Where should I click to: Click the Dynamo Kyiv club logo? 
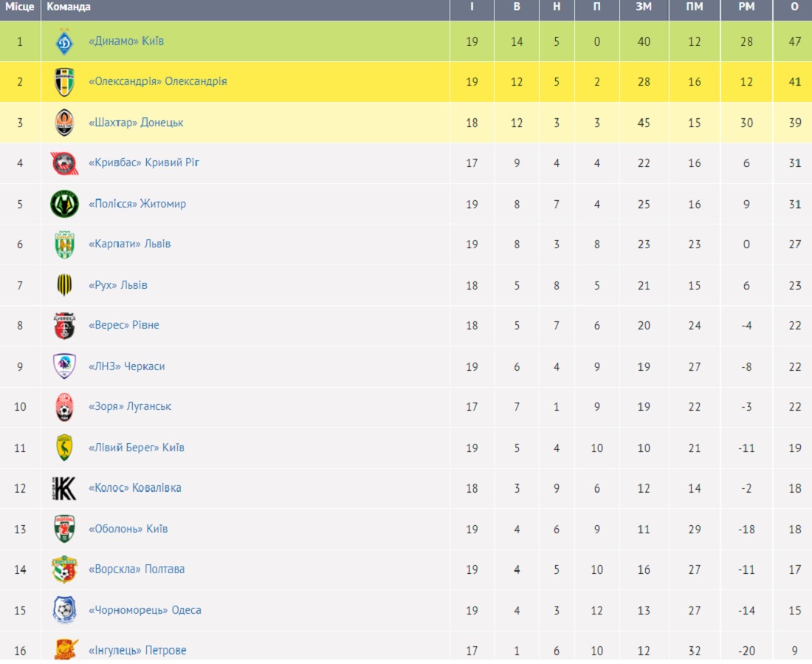(64, 41)
